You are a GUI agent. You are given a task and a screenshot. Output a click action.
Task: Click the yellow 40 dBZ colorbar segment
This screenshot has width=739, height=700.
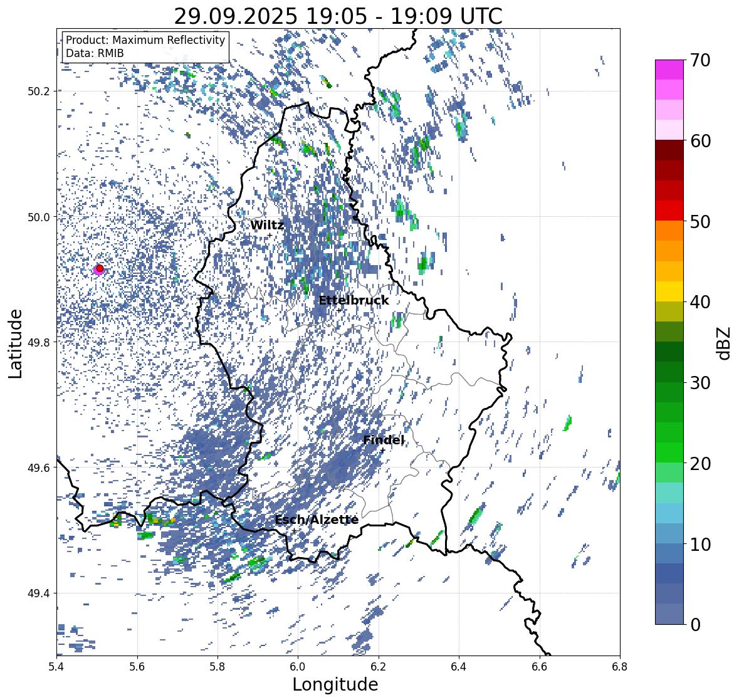click(669, 291)
